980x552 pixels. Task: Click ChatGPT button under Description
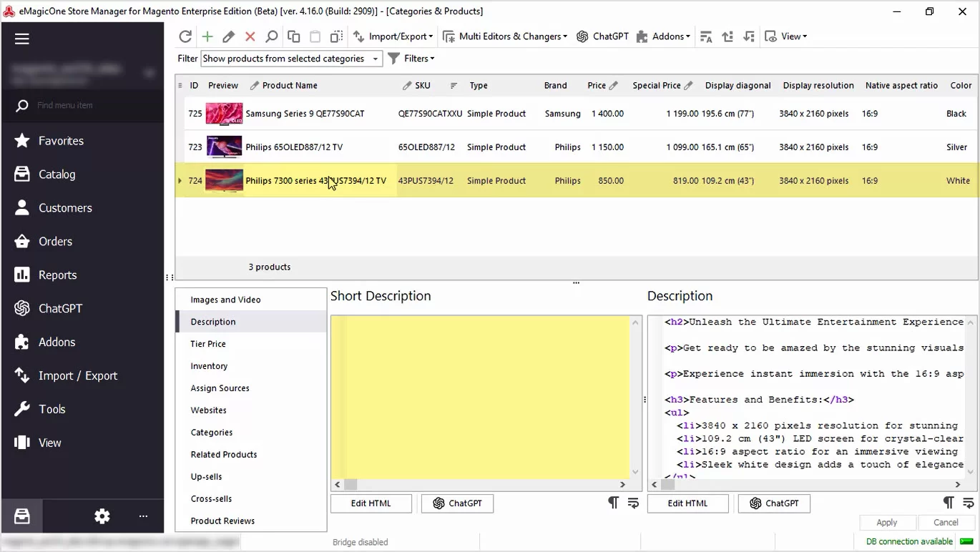coord(774,503)
